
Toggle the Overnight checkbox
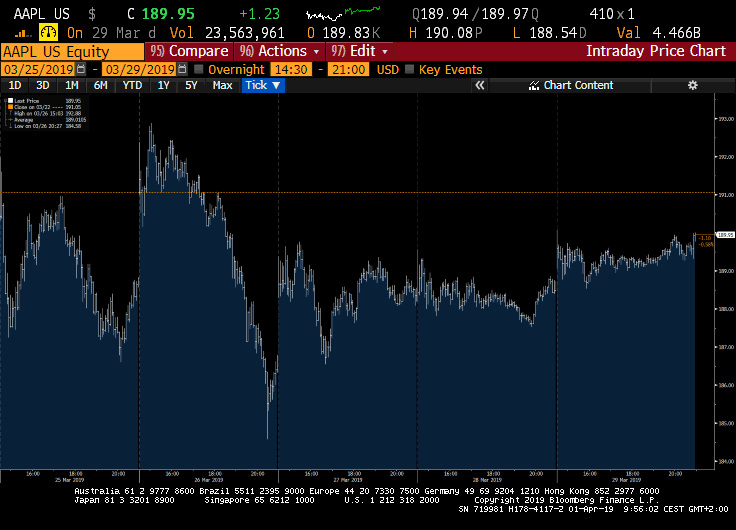(x=199, y=69)
